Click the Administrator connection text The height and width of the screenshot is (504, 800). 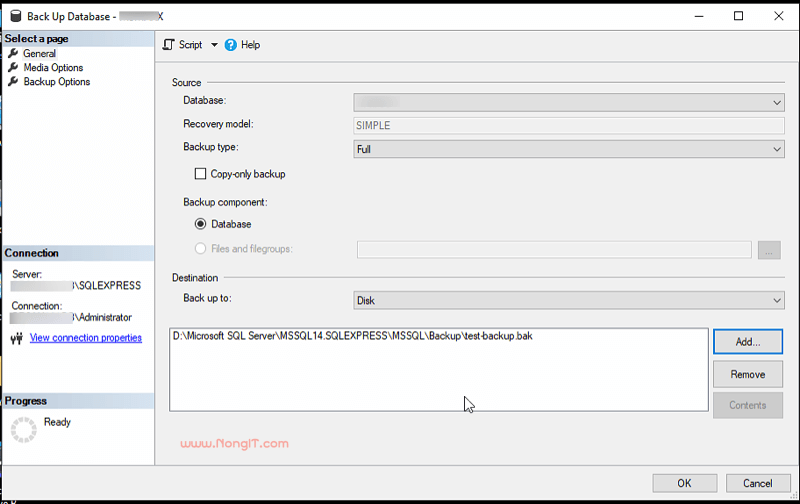pyautogui.click(x=103, y=317)
